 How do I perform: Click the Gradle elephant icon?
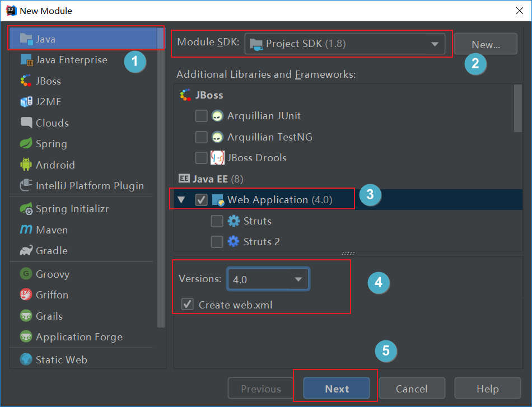point(26,250)
